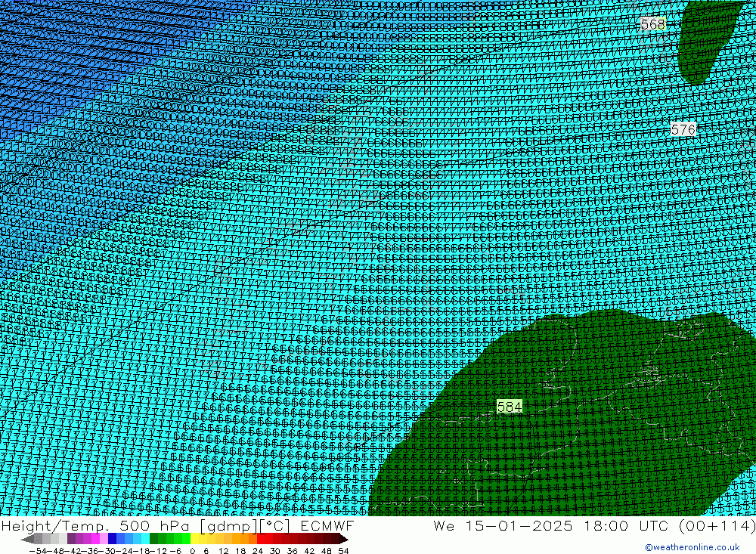Pick the cyan legend swatch above -18
Screen dimensions: 756x554
click(x=145, y=539)
